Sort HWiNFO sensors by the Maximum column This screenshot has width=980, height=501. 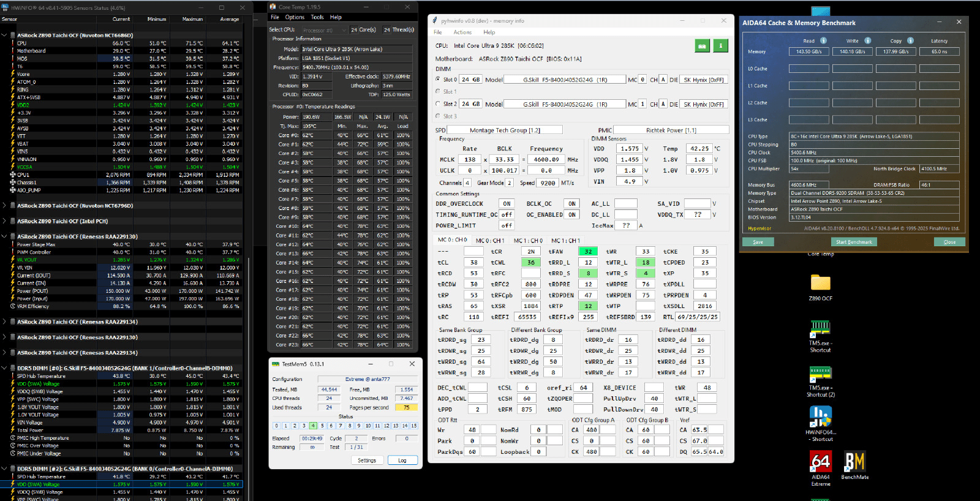tap(192, 19)
